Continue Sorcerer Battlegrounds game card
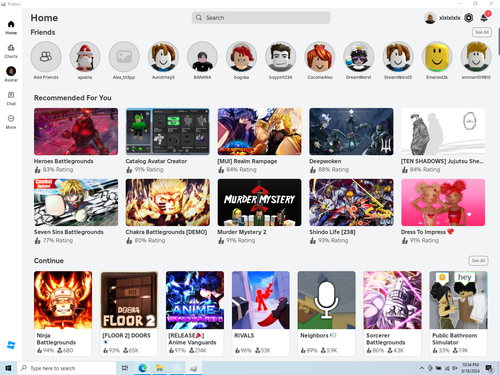This screenshot has width=500, height=375. pos(393,313)
